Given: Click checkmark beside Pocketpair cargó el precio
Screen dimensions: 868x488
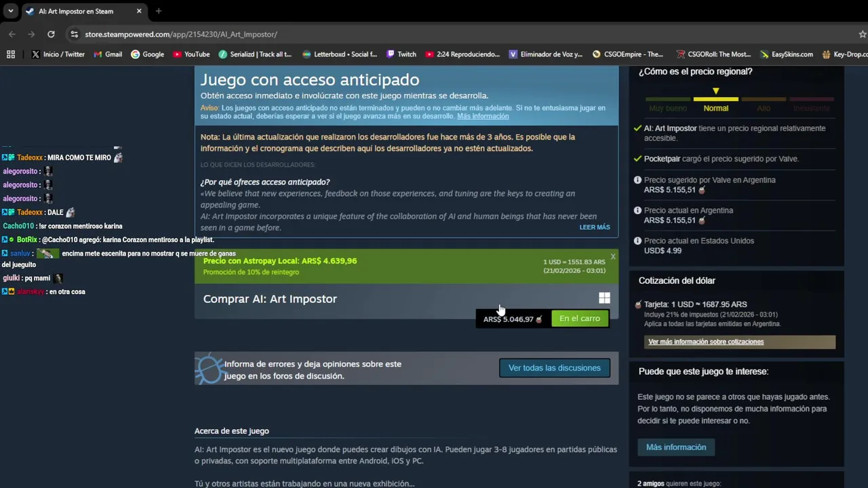Looking at the screenshot, I should (x=637, y=159).
